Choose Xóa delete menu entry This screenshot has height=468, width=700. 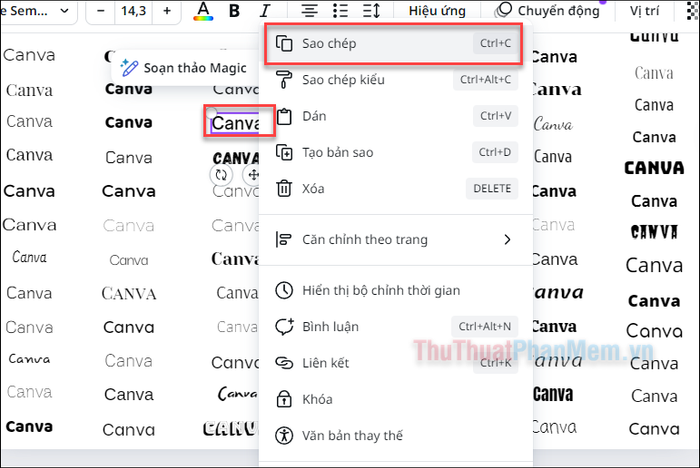(396, 188)
